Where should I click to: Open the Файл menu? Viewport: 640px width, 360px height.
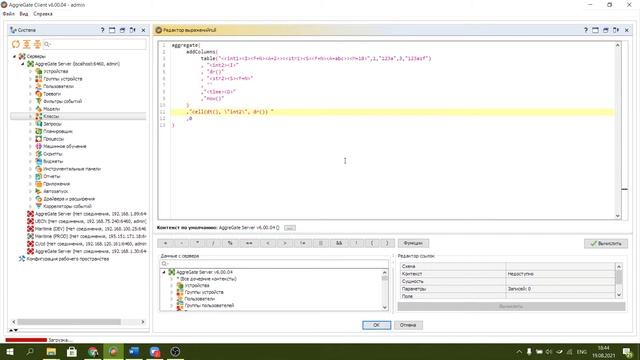[x=9, y=14]
